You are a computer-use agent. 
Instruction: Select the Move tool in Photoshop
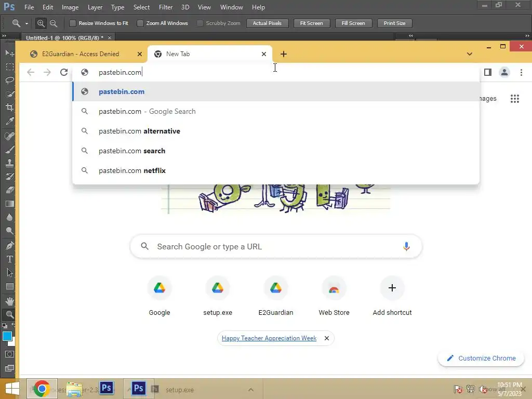coord(9,54)
